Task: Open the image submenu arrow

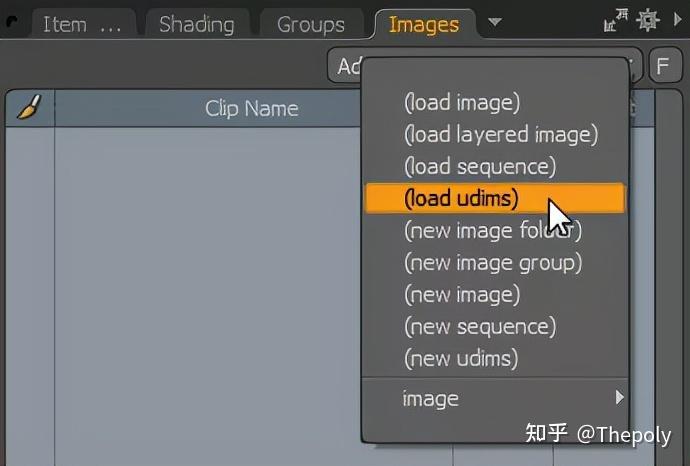Action: click(x=620, y=398)
